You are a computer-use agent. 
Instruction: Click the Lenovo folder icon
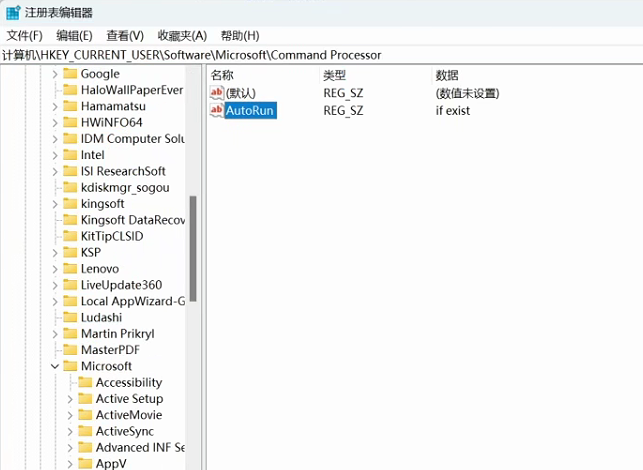point(70,269)
